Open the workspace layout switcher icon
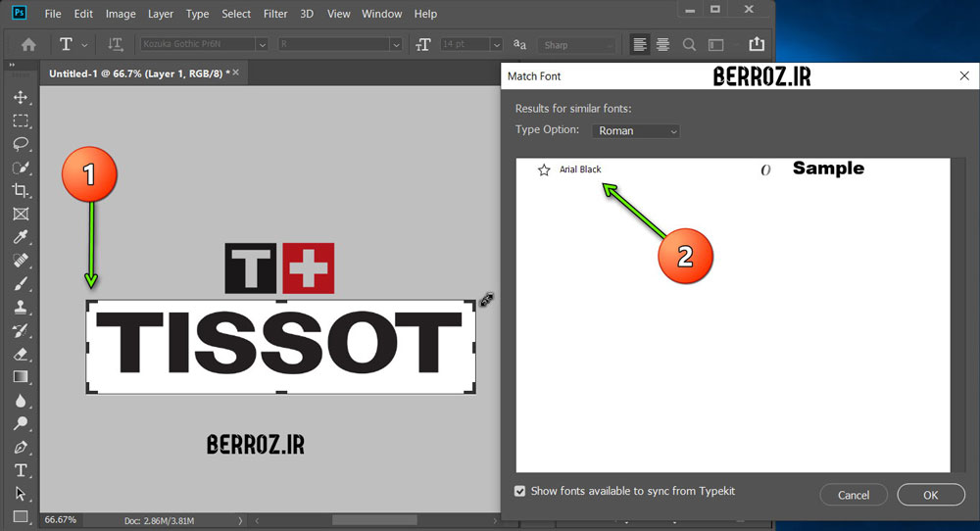The image size is (980, 531). pos(715,44)
